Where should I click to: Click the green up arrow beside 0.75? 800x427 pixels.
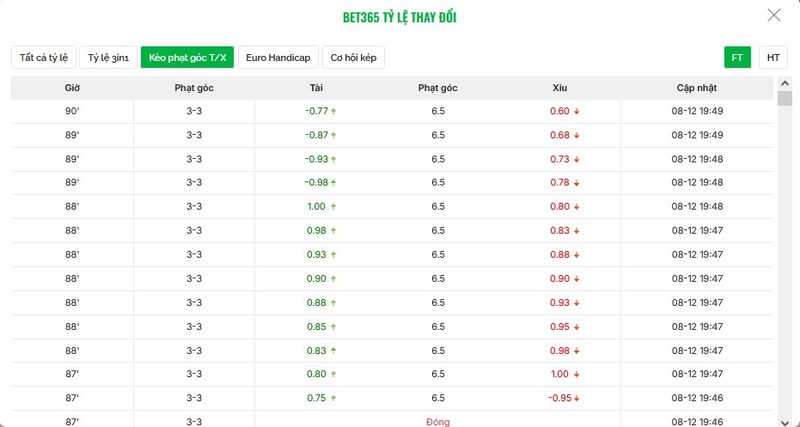point(333,398)
